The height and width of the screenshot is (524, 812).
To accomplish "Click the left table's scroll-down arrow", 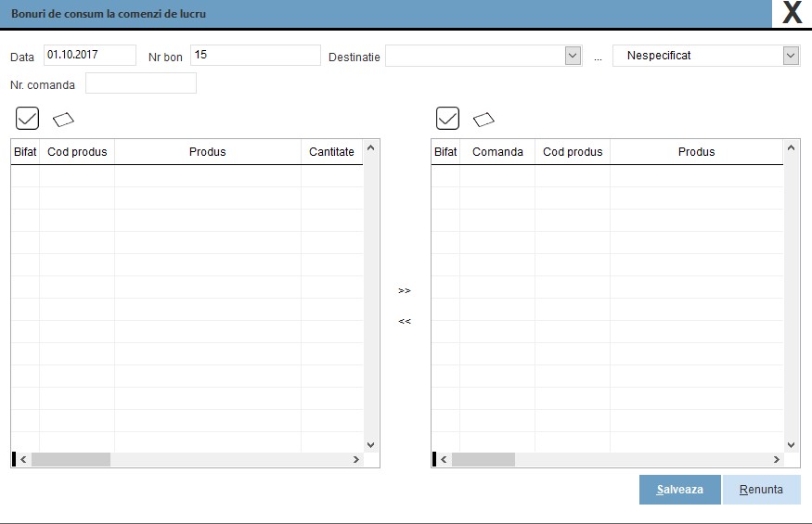I will (x=371, y=445).
